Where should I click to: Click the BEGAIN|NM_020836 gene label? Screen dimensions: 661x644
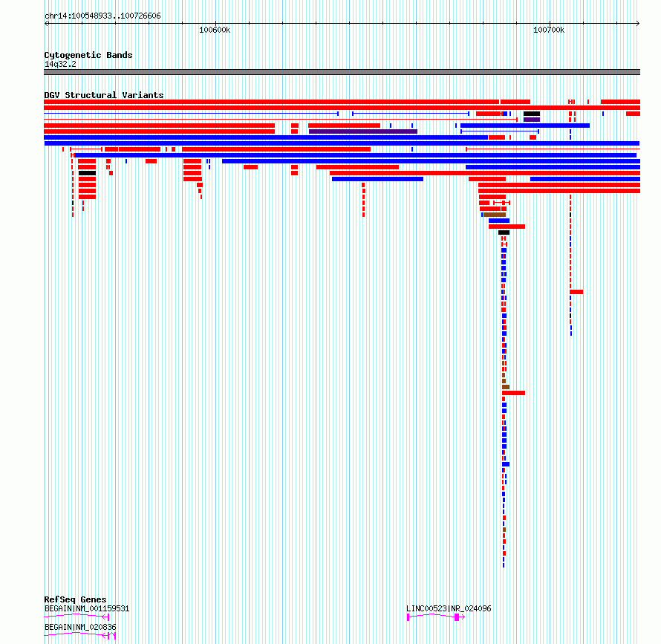click(80, 627)
